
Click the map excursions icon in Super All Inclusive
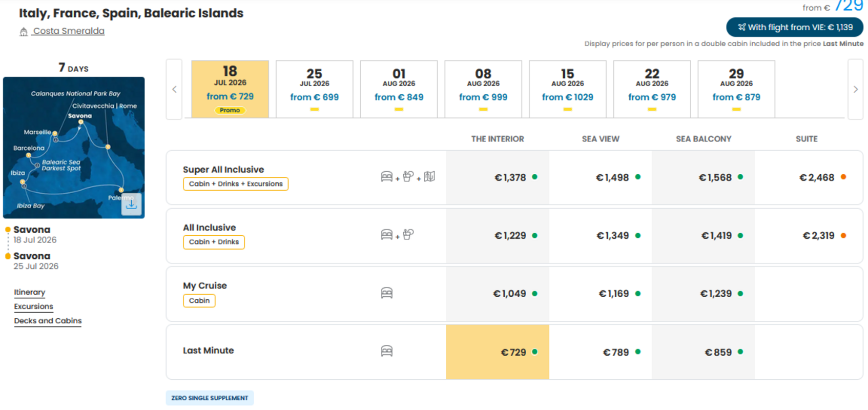tap(429, 177)
